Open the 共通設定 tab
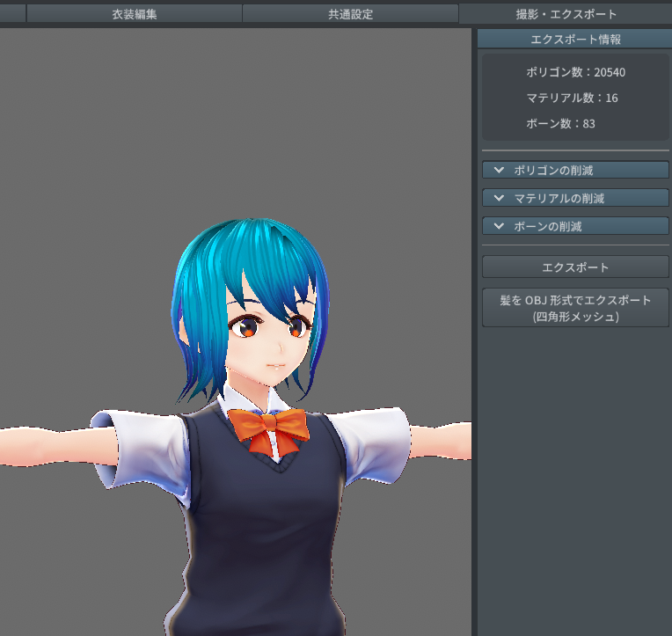Screen dimensions: 672x636 [350, 14]
